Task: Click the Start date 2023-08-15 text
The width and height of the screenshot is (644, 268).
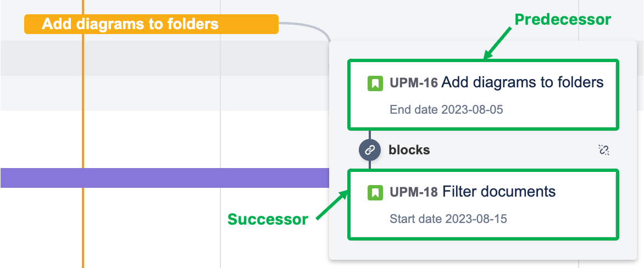Action: [x=448, y=219]
